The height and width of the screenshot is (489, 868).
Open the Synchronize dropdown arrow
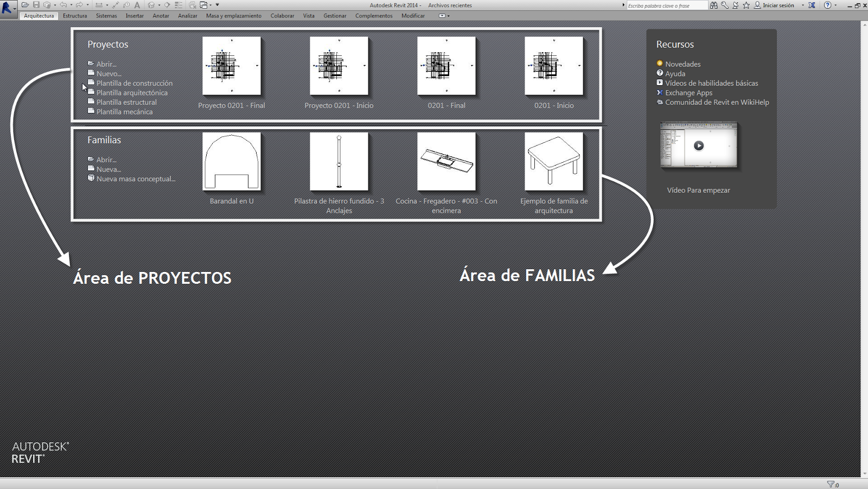tap(55, 5)
